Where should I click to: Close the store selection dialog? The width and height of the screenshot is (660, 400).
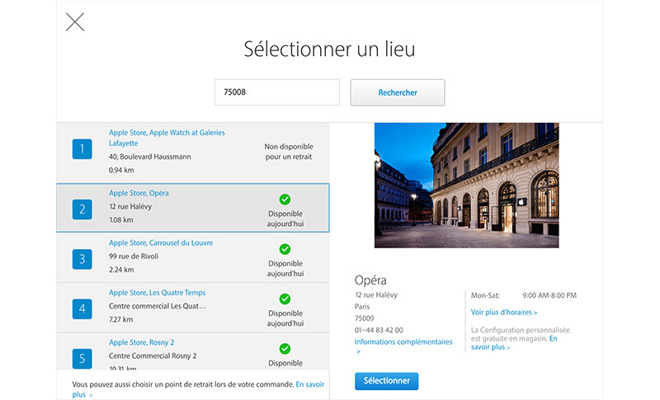pos(75,22)
